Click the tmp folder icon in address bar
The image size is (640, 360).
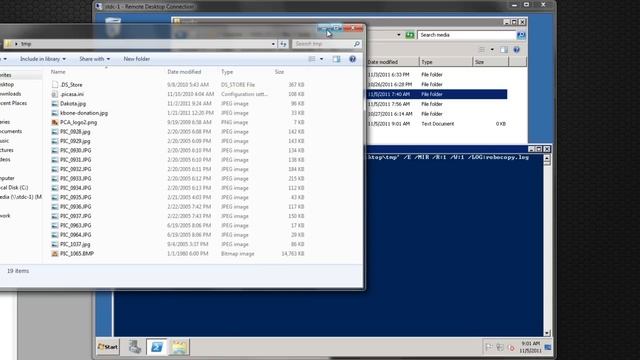pos(9,44)
